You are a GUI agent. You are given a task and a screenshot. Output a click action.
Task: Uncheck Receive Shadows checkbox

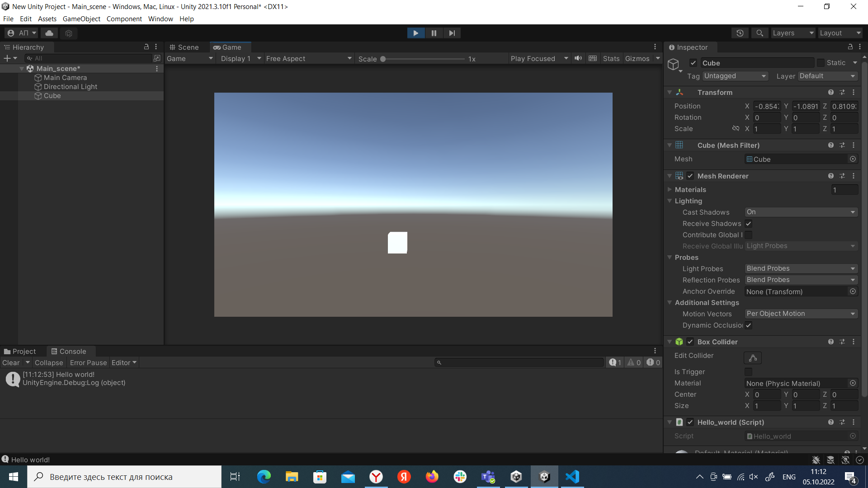pos(749,224)
